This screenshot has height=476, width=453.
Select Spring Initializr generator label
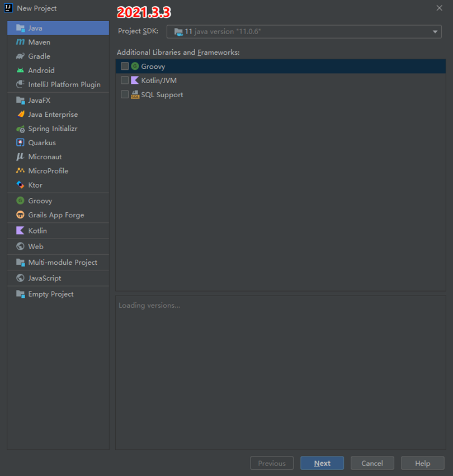(53, 128)
